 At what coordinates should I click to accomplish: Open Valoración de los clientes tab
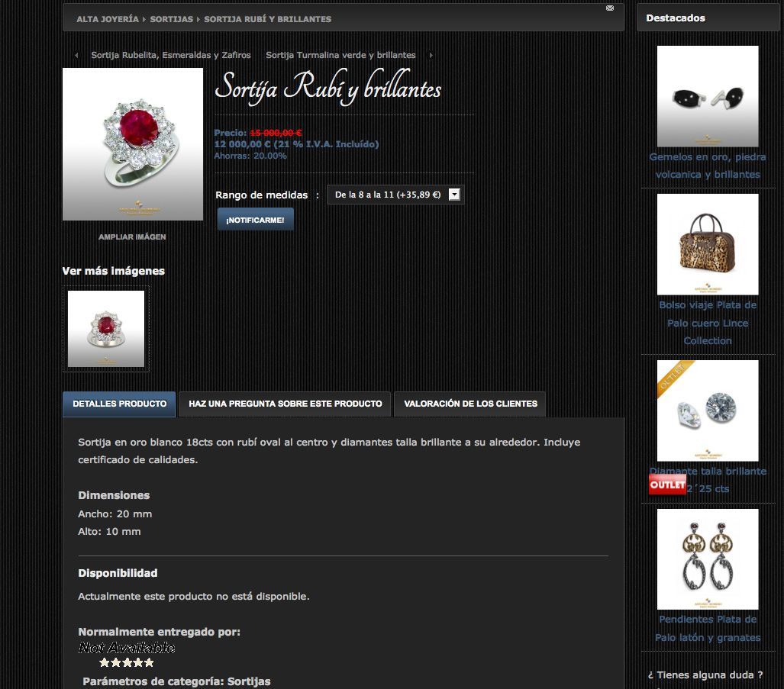point(470,404)
